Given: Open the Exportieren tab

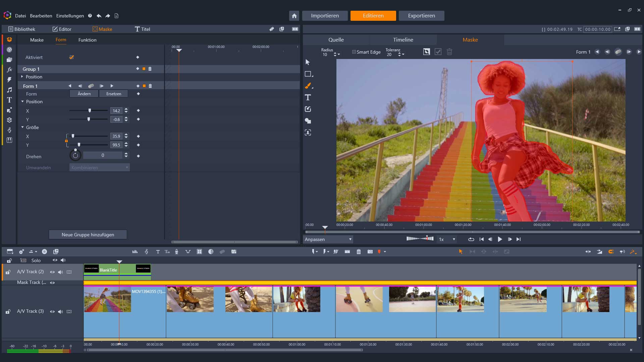Looking at the screenshot, I should tap(421, 16).
